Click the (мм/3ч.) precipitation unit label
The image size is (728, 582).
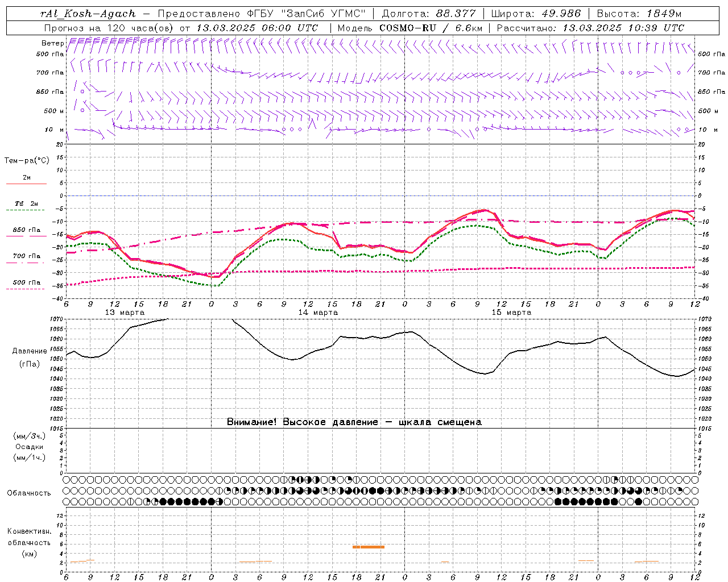pyautogui.click(x=29, y=436)
